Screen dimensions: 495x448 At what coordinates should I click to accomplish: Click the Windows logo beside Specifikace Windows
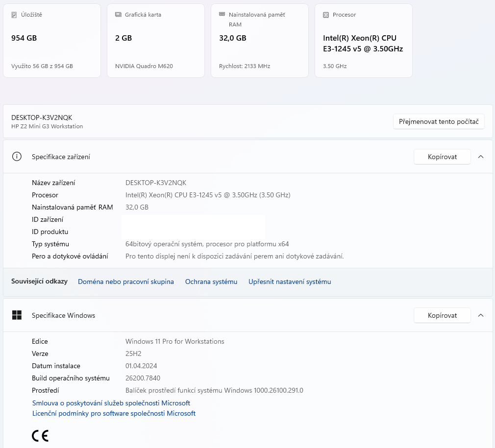[x=17, y=315]
